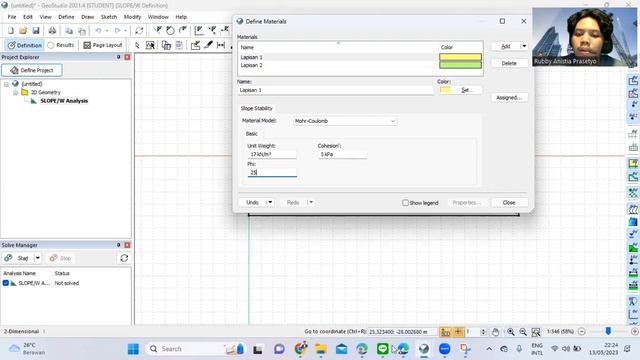Viewport: 640px width, 360px height.
Task: Toggle the snap to grid status bar button
Action: (x=445, y=332)
